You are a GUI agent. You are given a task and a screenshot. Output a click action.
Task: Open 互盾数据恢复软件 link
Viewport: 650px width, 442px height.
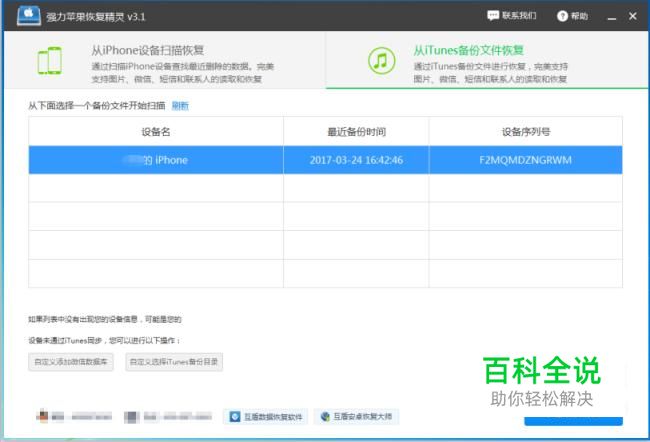tap(266, 417)
